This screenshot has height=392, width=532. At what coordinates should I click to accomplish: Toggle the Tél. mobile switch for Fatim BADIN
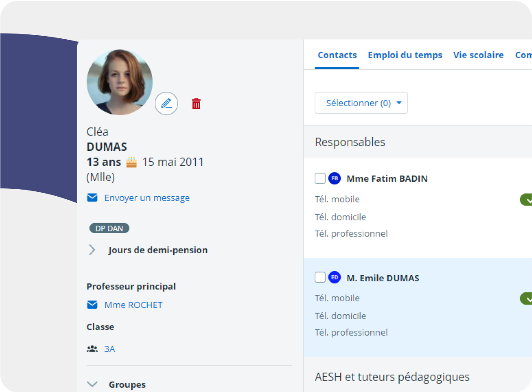(526, 199)
